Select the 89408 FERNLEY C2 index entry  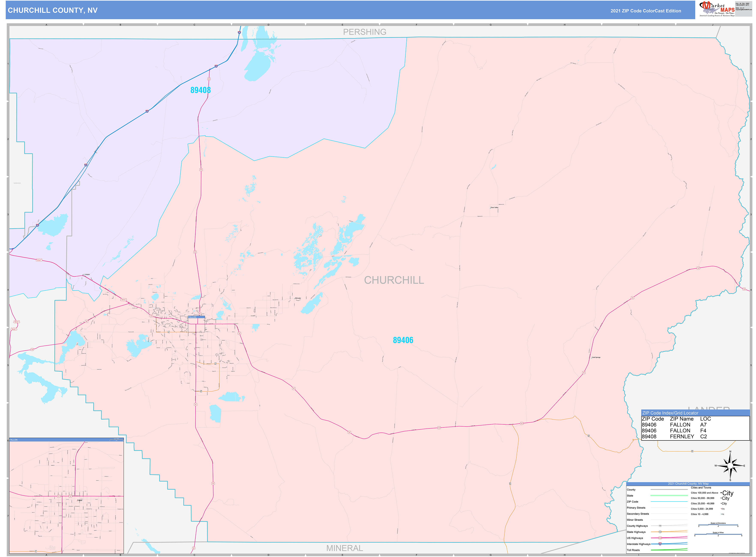(674, 436)
